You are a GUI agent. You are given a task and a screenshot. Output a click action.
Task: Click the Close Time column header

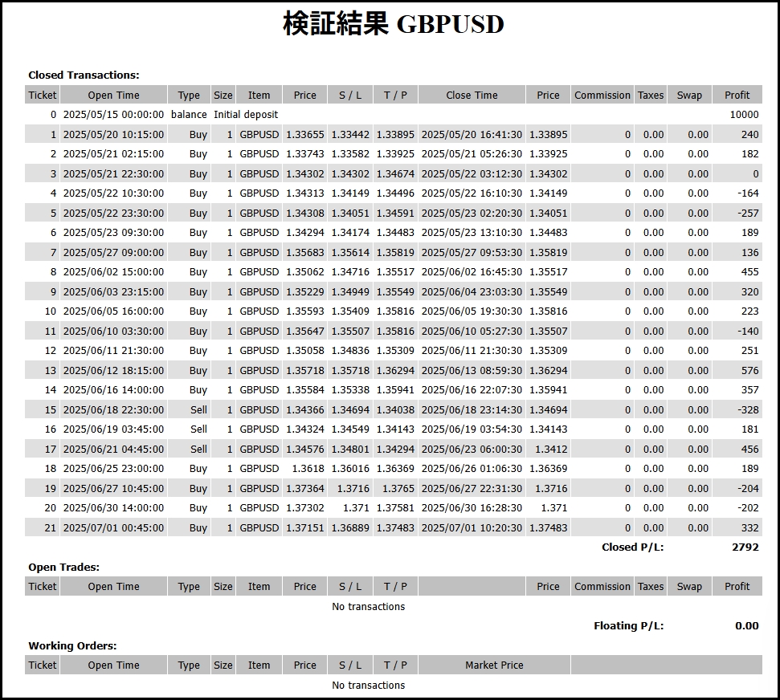click(472, 95)
